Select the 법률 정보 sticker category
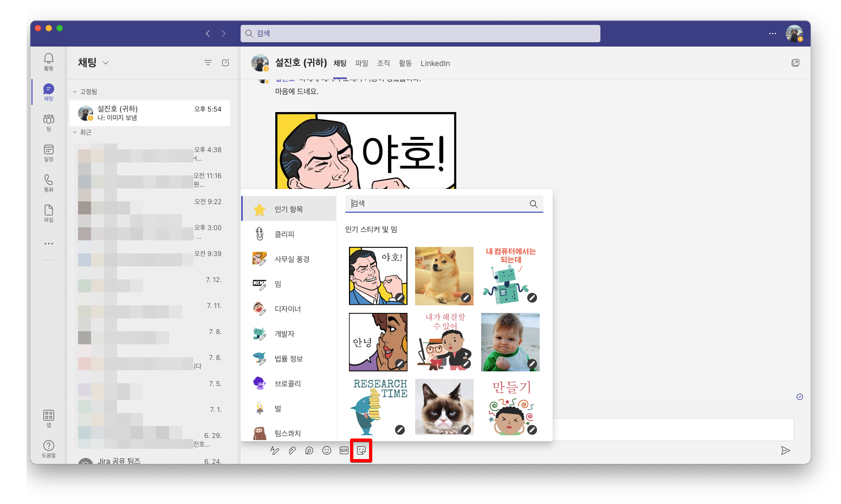This screenshot has width=841, height=504. [x=289, y=358]
